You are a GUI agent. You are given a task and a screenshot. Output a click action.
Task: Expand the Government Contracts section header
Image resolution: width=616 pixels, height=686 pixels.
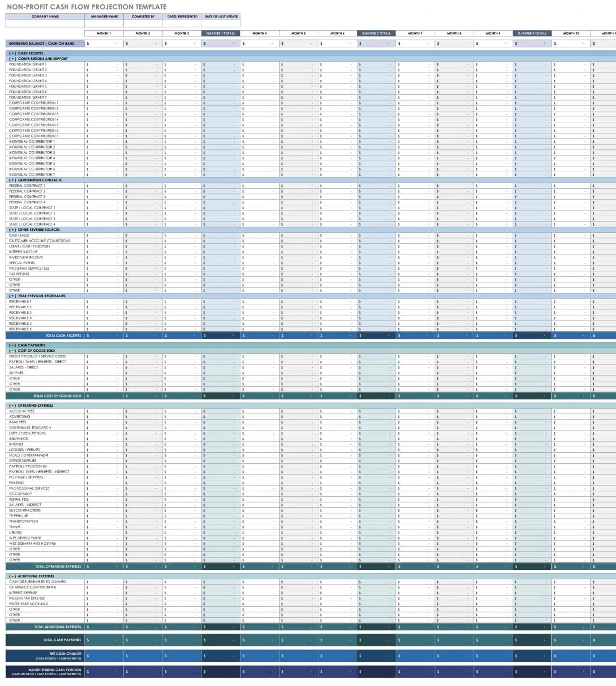[x=39, y=180]
